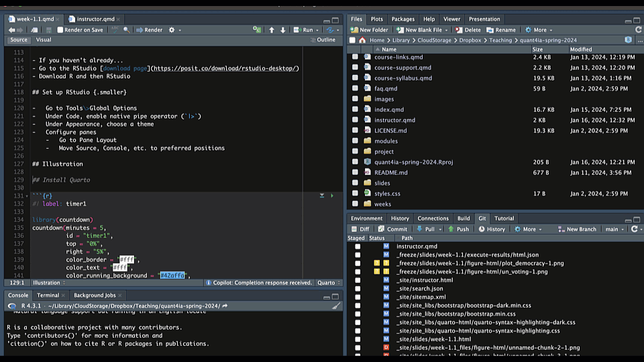Insert a new code chunk
Screen dimensions: 644x362
pyautogui.click(x=257, y=30)
